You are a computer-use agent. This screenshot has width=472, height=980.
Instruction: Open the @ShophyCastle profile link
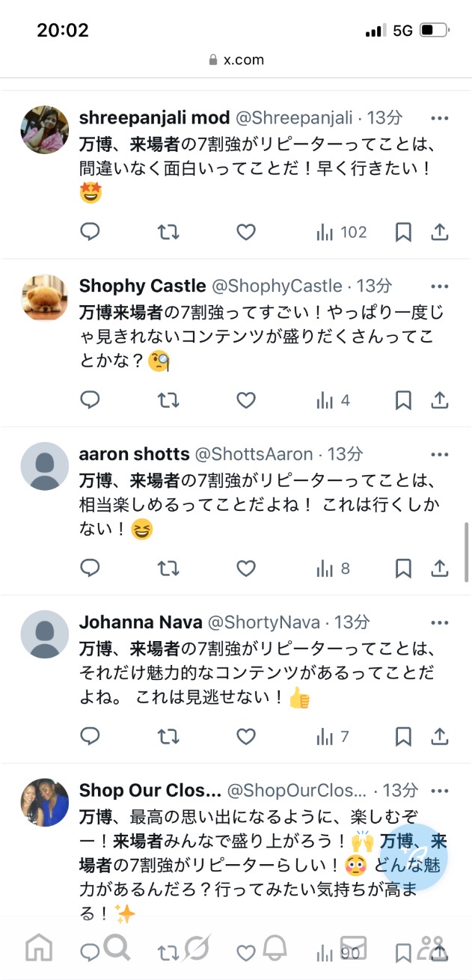point(278,286)
